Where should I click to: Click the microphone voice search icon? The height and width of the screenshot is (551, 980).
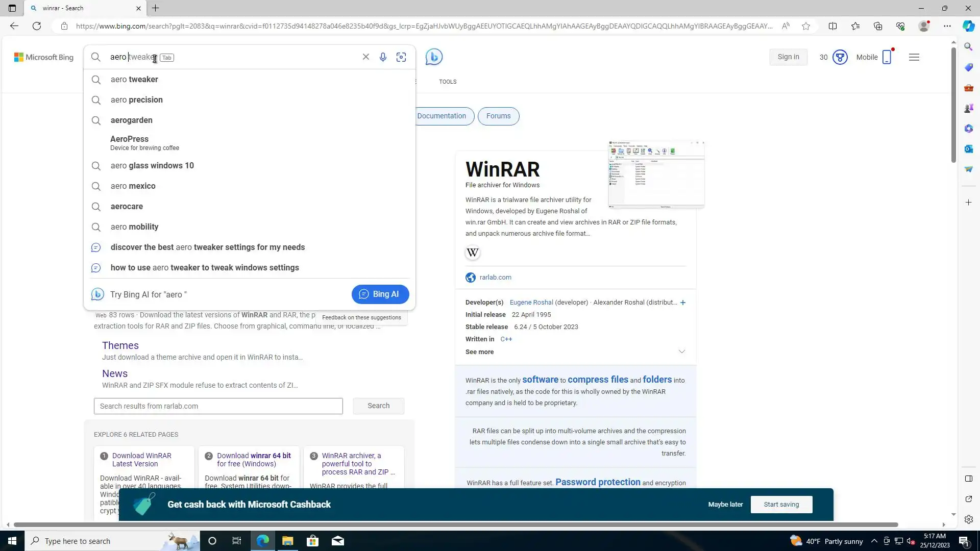[383, 57]
